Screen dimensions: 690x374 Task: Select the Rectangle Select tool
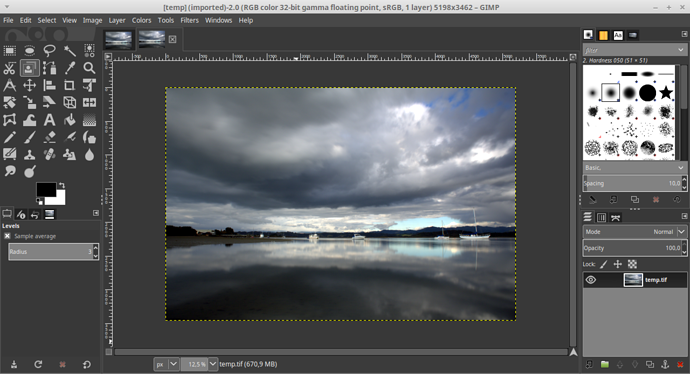pyautogui.click(x=10, y=51)
